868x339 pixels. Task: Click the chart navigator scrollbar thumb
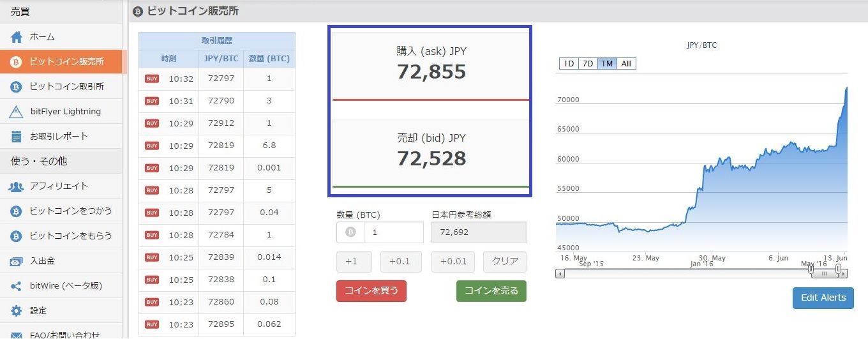825,274
